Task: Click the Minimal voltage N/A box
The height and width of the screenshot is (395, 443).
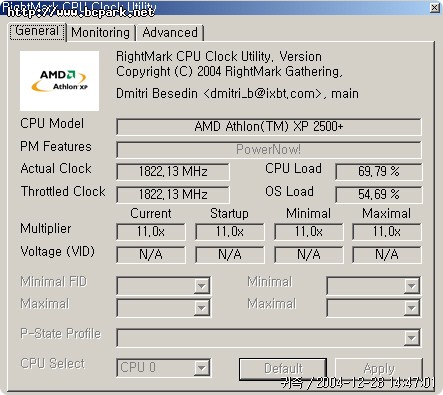Action: (309, 255)
